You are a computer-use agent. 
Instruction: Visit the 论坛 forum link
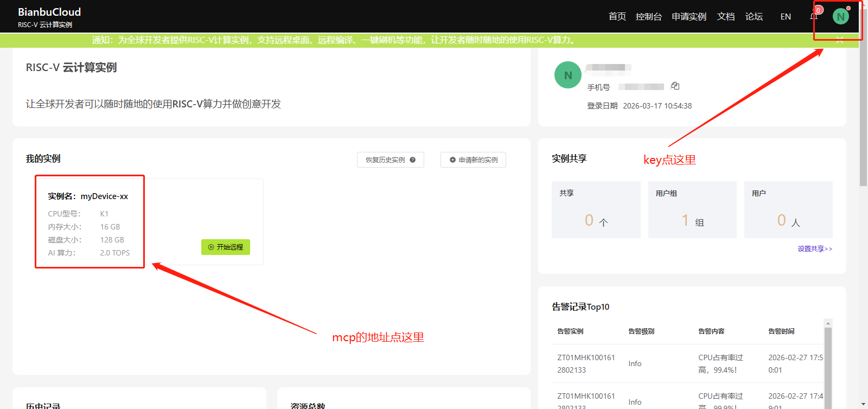point(754,17)
